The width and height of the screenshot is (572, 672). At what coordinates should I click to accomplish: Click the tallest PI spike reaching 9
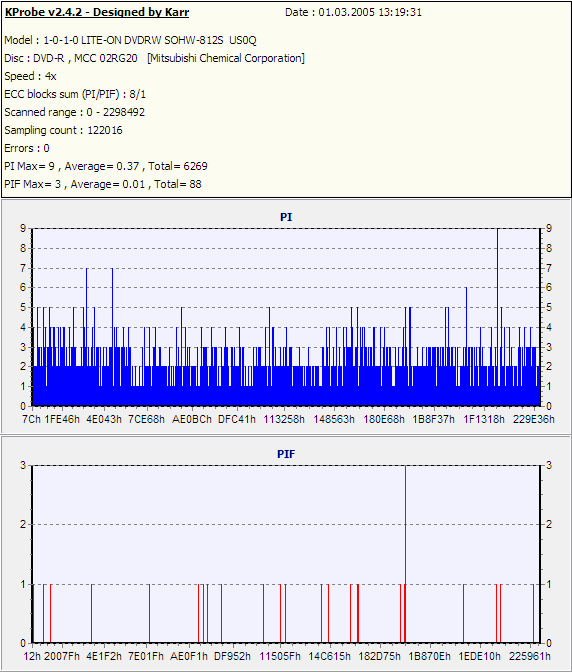point(497,317)
